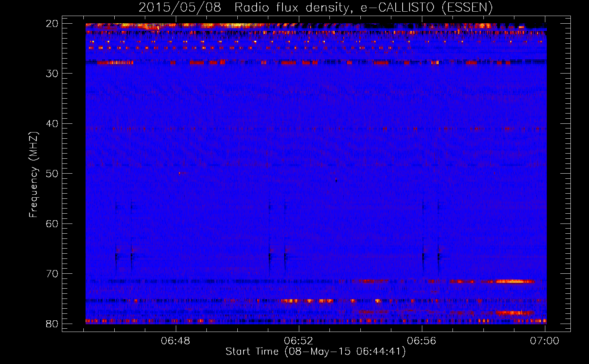Click the 07:00 time tick label
Image resolution: width=589 pixels, height=364 pixels.
[x=545, y=341]
